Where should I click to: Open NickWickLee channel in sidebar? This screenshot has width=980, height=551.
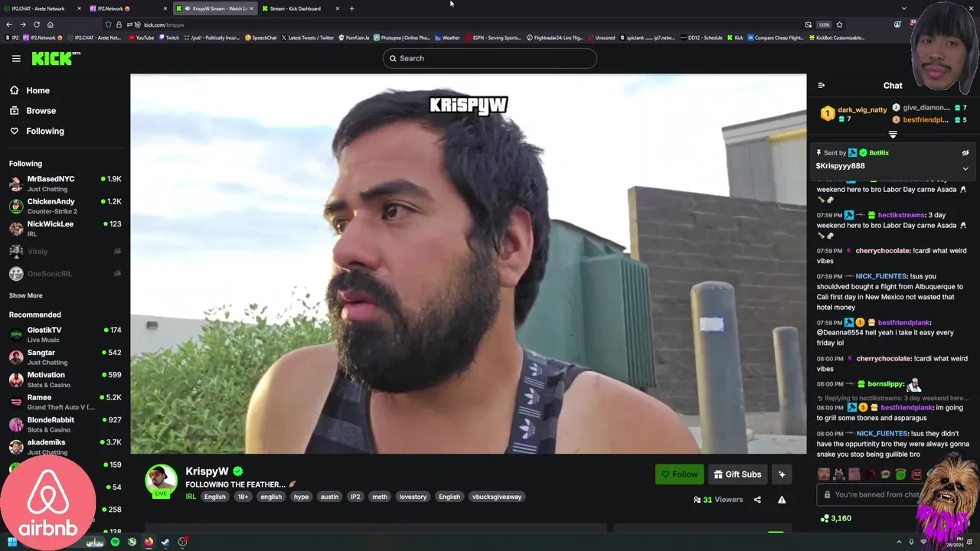click(x=65, y=228)
